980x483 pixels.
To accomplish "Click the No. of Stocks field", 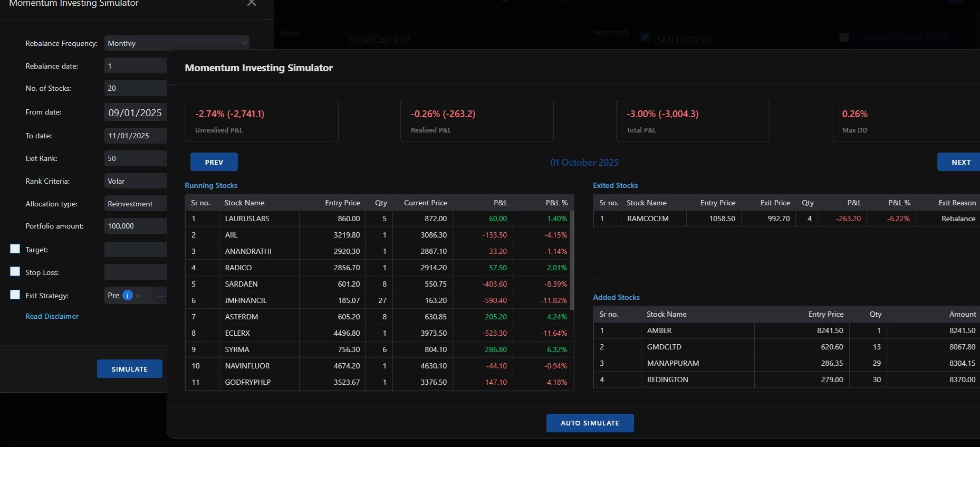I will 136,88.
